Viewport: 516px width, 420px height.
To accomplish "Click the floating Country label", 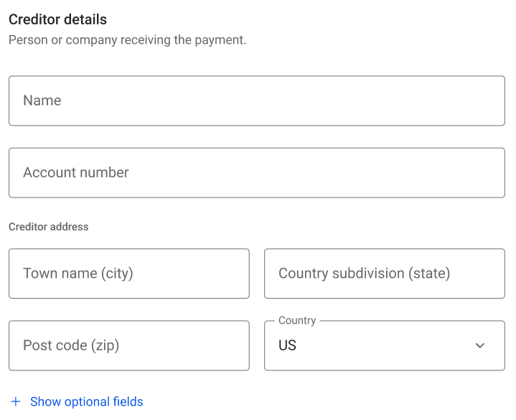I will pyautogui.click(x=297, y=321).
